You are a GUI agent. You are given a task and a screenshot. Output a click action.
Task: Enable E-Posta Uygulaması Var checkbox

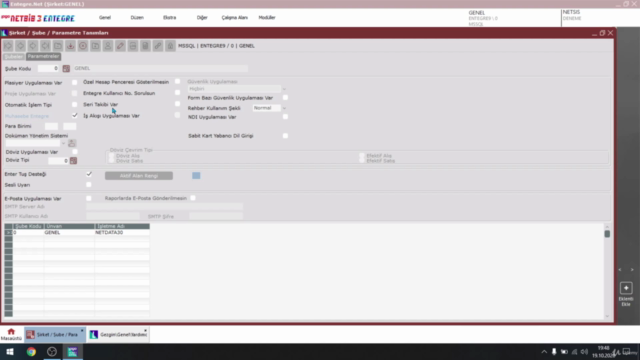click(89, 198)
